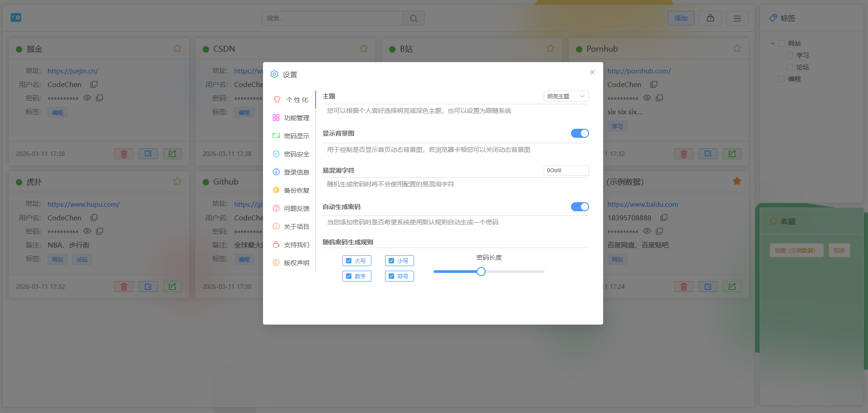868x413 pixels.
Task: Open the 备份恢复 settings tab
Action: (292, 190)
